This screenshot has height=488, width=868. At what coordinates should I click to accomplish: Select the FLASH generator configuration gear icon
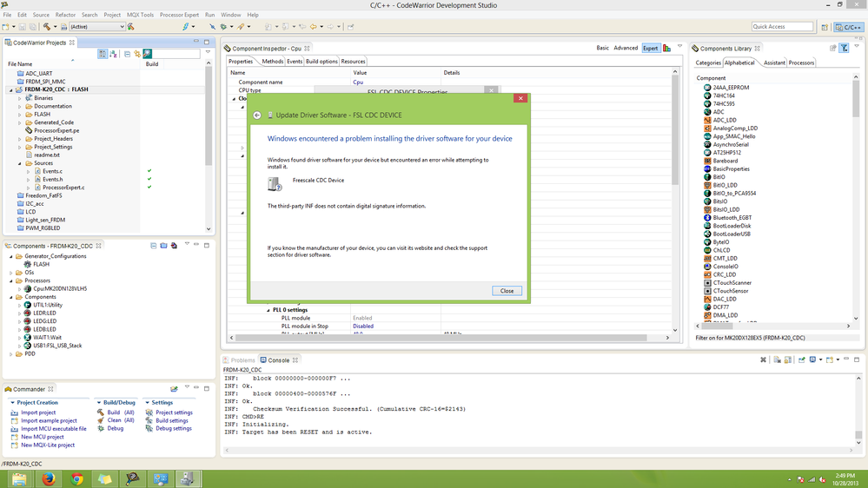coord(27,265)
